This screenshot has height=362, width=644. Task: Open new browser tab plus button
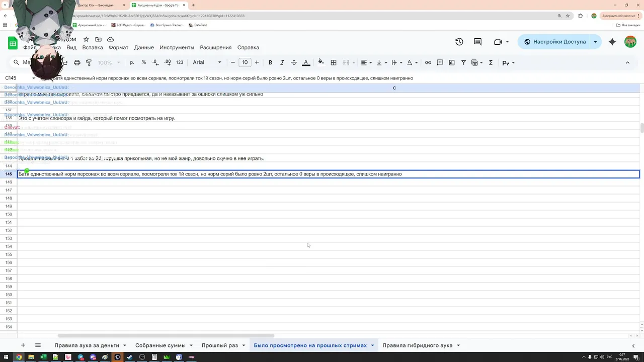point(193,5)
